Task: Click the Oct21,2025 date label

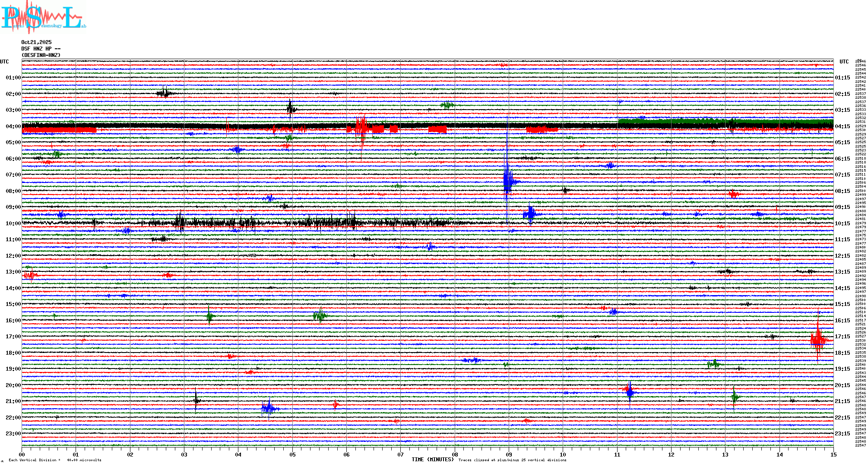Action: [36, 42]
